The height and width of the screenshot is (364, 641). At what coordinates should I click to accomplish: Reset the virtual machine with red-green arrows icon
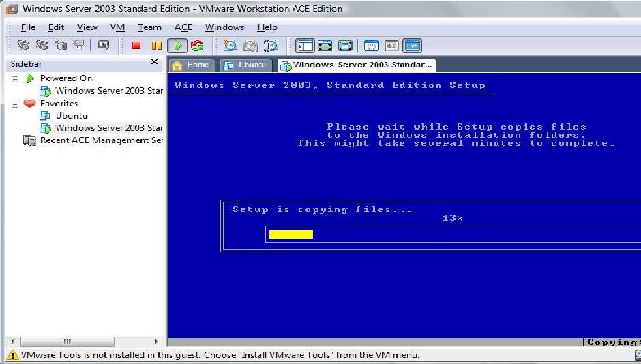tap(197, 46)
